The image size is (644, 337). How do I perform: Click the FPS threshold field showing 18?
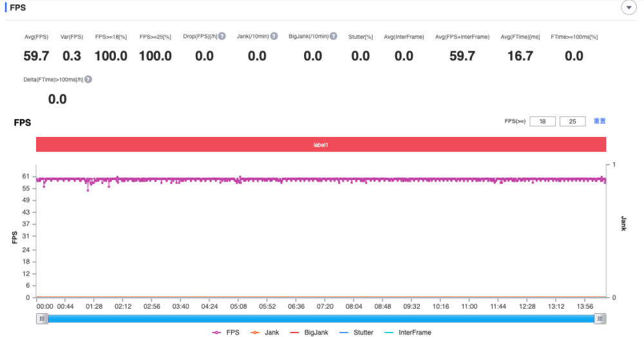coord(542,122)
